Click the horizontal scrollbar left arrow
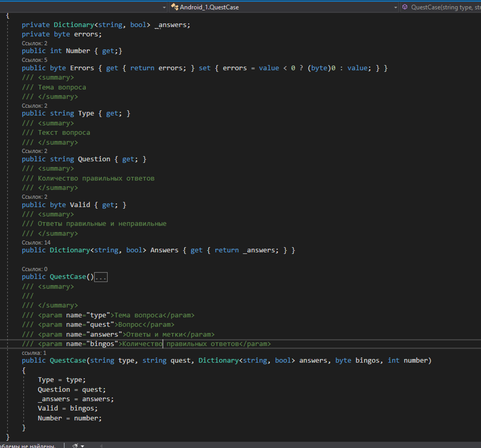This screenshot has width=481, height=448. (x=101, y=446)
